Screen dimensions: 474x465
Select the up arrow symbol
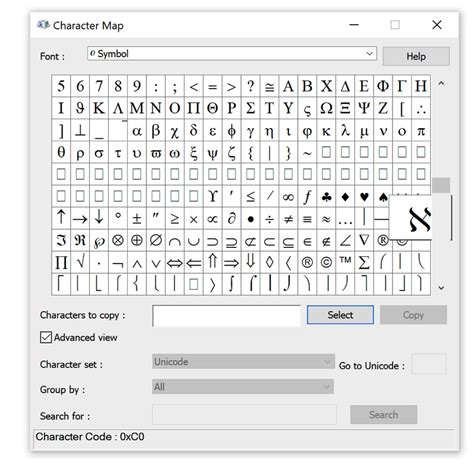coord(61,218)
